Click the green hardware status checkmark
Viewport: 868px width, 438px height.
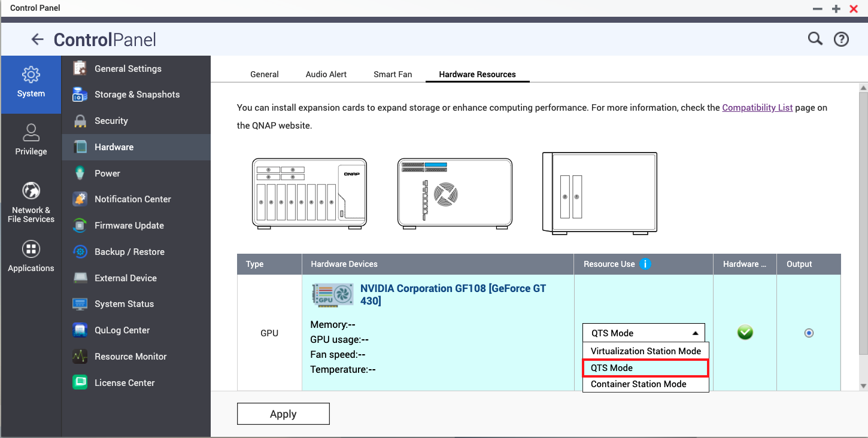(745, 333)
